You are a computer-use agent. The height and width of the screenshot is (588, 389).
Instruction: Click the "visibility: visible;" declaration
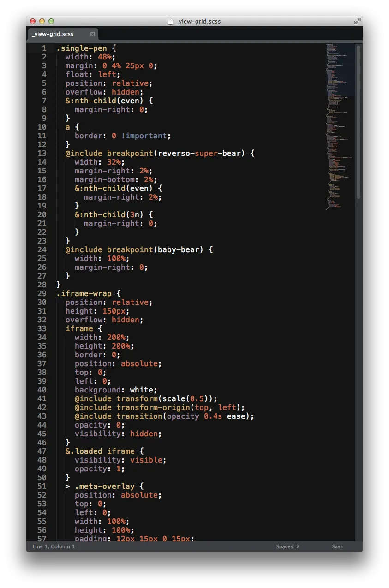[120, 460]
